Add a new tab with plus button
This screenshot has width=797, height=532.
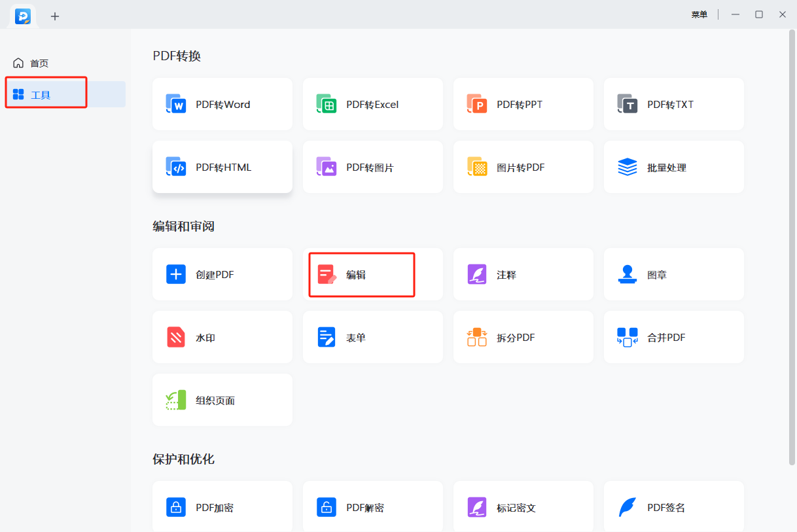[x=55, y=16]
